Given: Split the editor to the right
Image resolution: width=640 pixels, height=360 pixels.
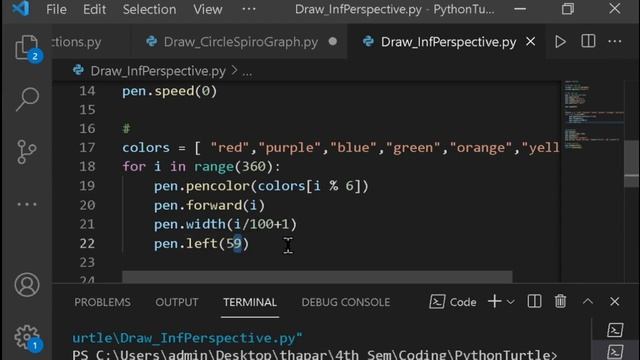Looking at the screenshot, I should tap(588, 41).
